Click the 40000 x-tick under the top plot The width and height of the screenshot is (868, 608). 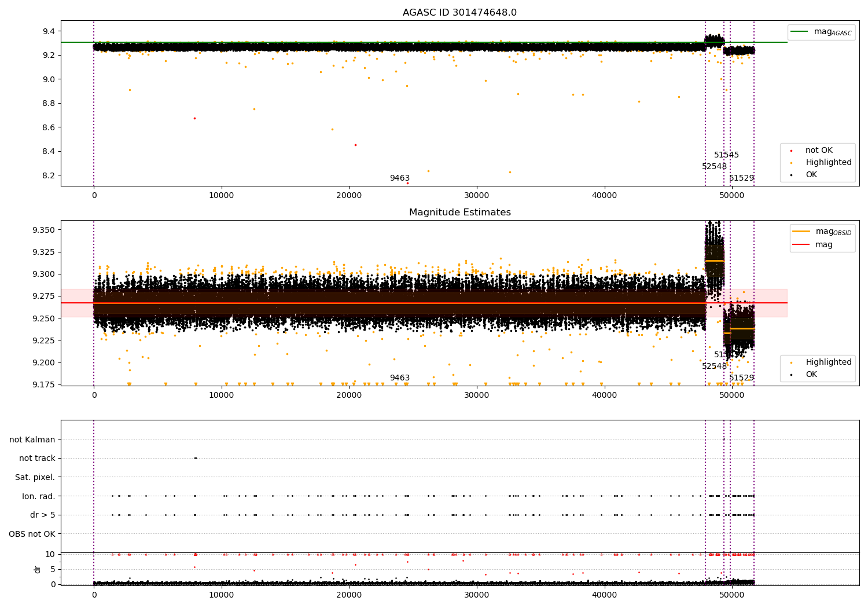604,196
